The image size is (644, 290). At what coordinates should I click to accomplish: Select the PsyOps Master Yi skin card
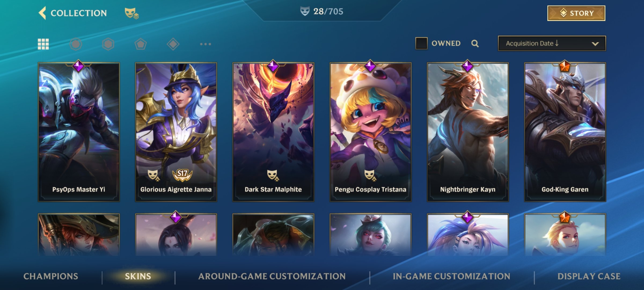tap(79, 132)
